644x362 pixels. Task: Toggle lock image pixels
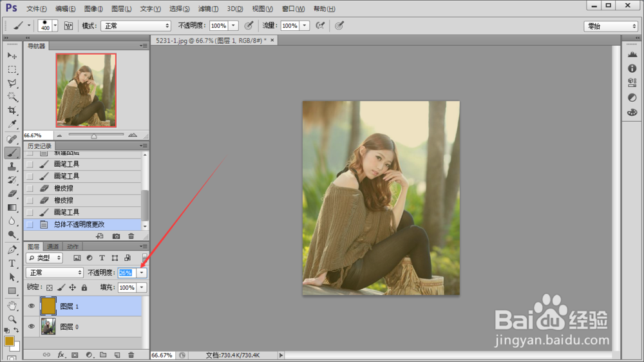(61, 288)
